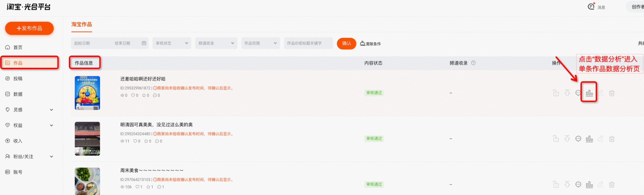Open the 作品权限 dropdown
644x195 pixels.
260,43
